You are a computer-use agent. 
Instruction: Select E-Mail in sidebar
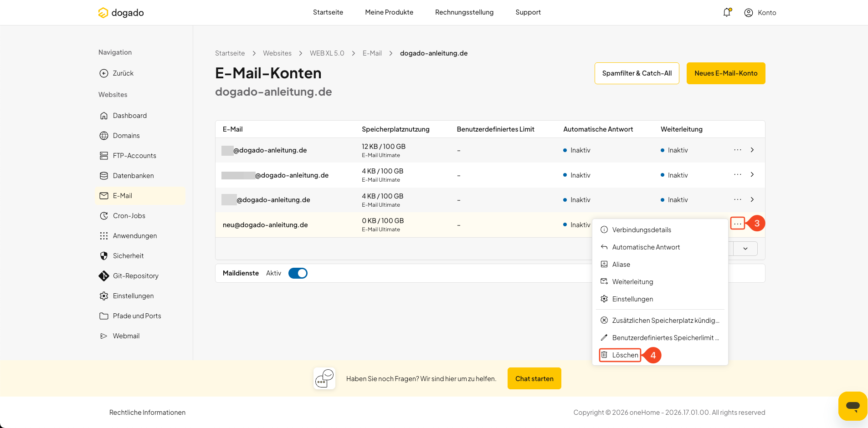click(140, 196)
